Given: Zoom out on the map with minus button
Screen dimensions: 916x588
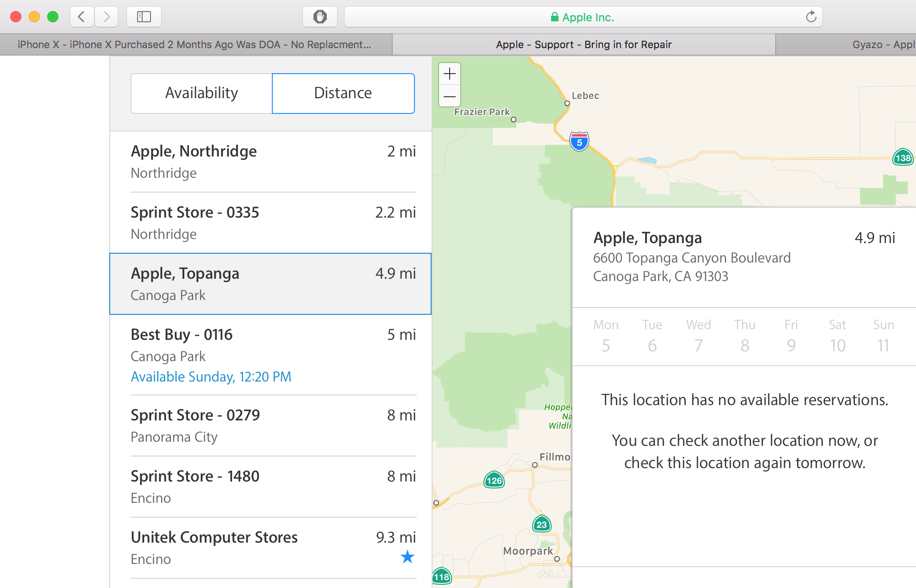Looking at the screenshot, I should pos(450,96).
